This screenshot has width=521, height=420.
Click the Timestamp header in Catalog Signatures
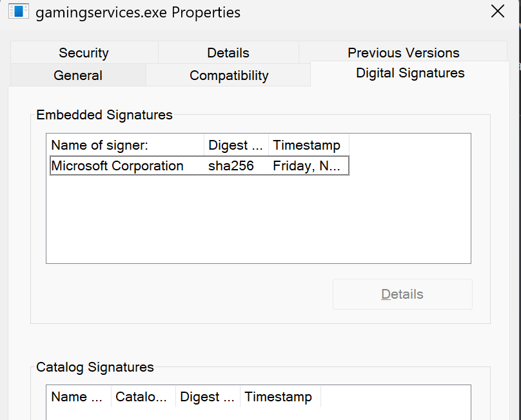point(280,397)
